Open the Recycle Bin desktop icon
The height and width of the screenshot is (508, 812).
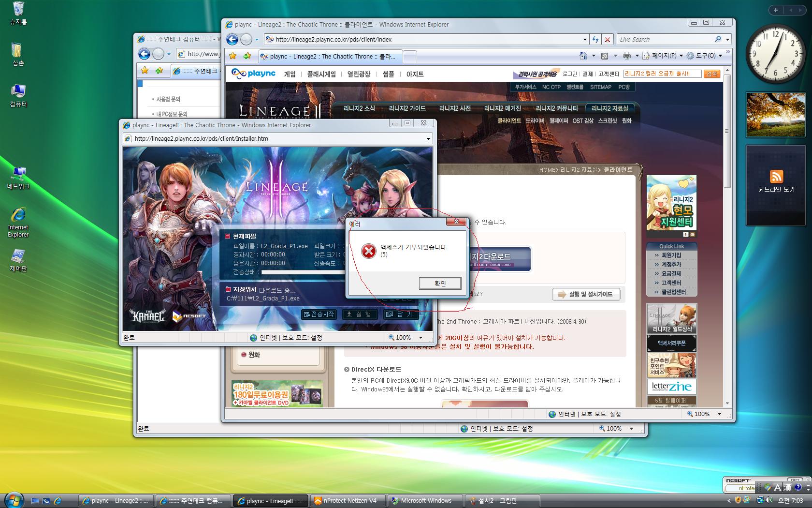click(x=18, y=13)
